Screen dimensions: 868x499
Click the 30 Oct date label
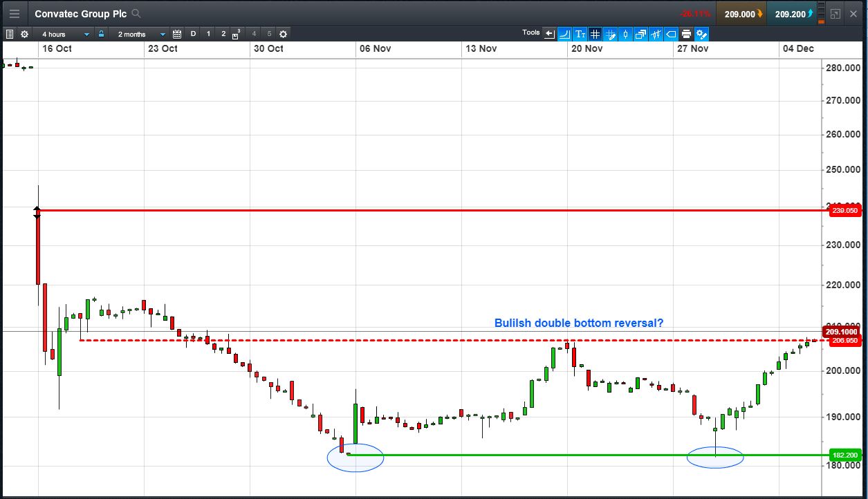pyautogui.click(x=268, y=48)
